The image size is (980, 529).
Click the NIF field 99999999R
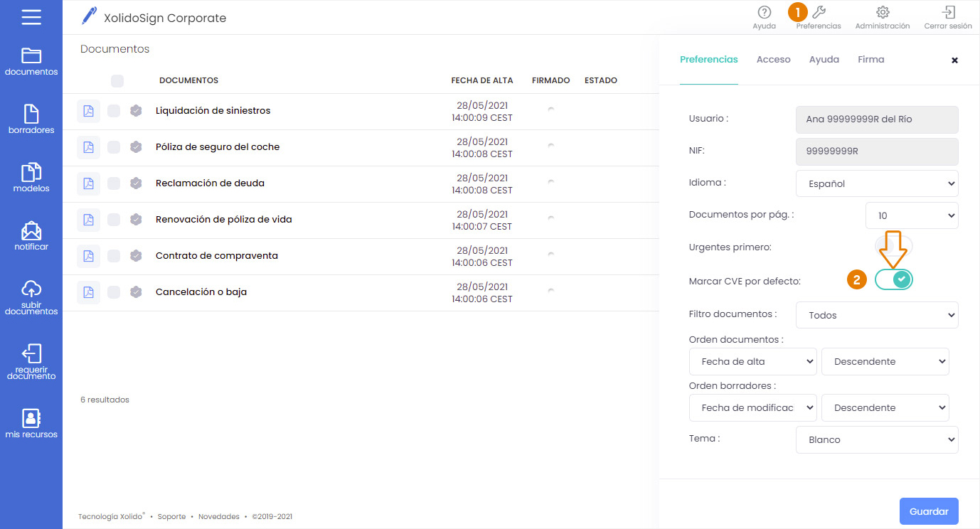click(877, 151)
